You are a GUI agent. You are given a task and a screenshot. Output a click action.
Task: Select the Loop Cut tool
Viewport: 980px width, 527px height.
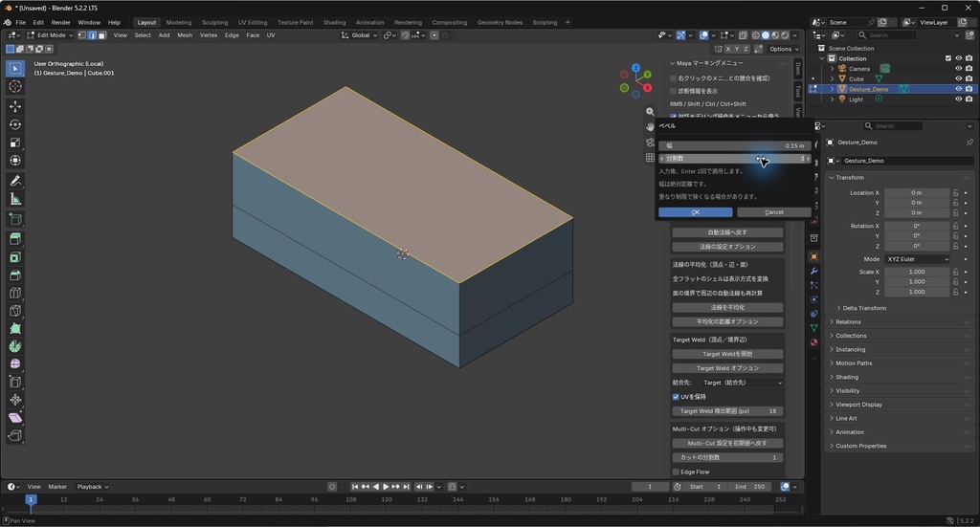(x=15, y=293)
